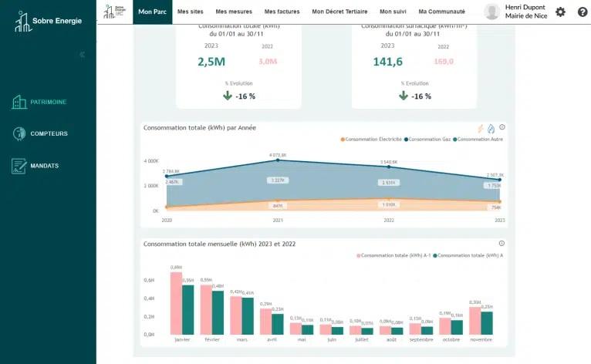Viewport: 591px width, 364px height.
Task: Select Consommation totale A-1 pink legend swatch
Action: point(358,255)
